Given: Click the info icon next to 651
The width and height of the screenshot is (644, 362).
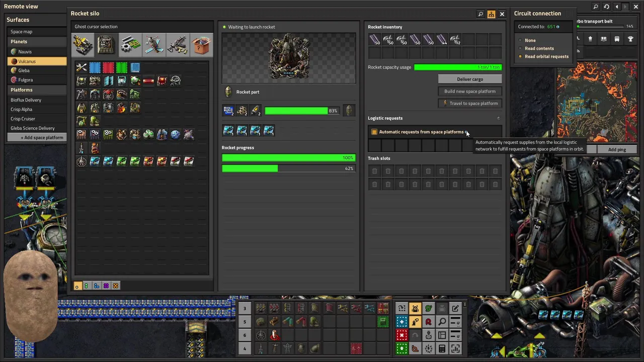Looking at the screenshot, I should tap(557, 27).
